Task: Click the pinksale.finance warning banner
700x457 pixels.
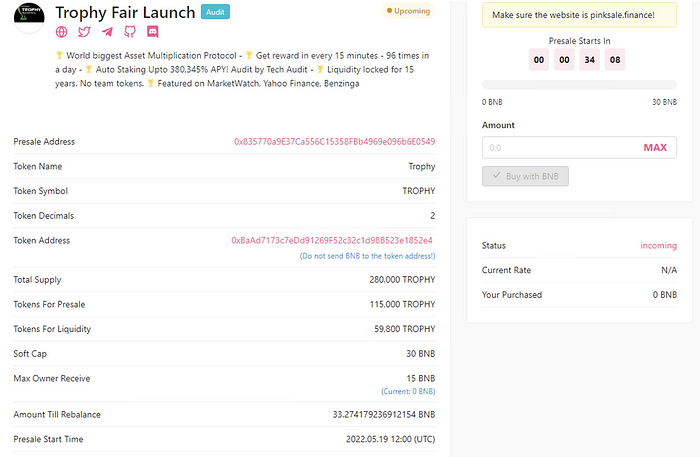Action: coord(579,15)
